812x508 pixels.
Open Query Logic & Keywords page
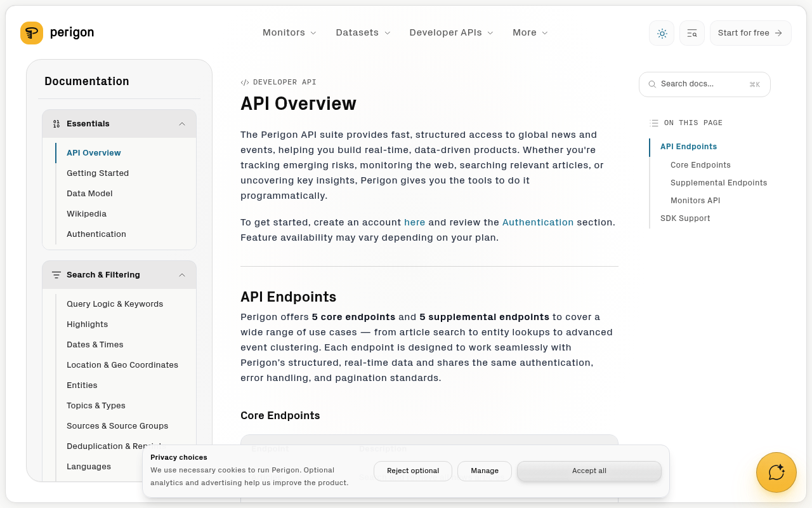115,304
